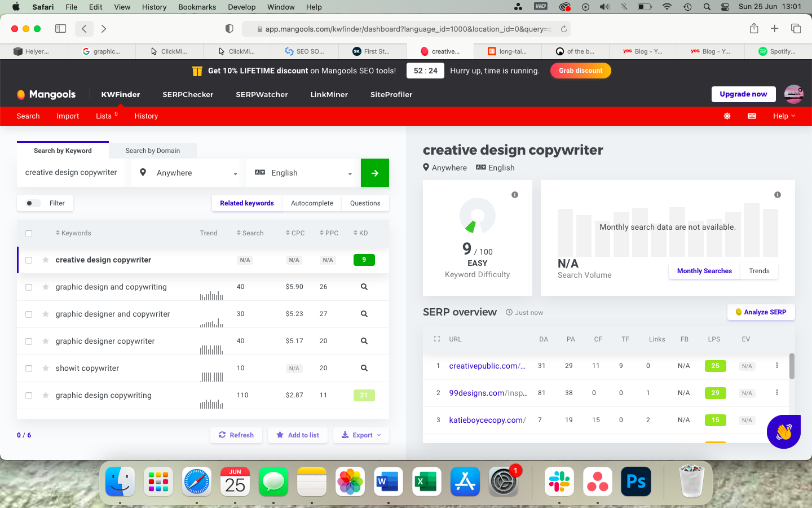This screenshot has height=508, width=812.
Task: Check the select-all keywords checkbox
Action: coord(29,233)
